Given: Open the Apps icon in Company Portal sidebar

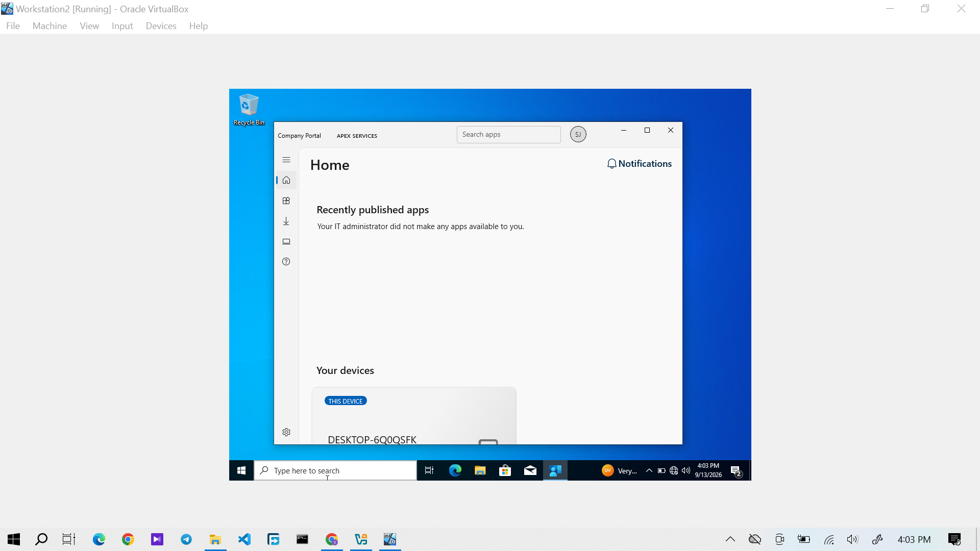Looking at the screenshot, I should [286, 201].
